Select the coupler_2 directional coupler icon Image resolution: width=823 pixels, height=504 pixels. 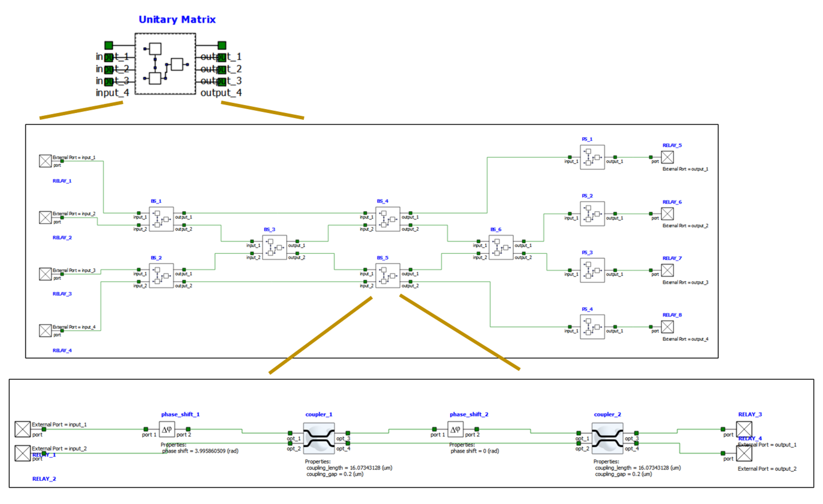click(x=607, y=438)
